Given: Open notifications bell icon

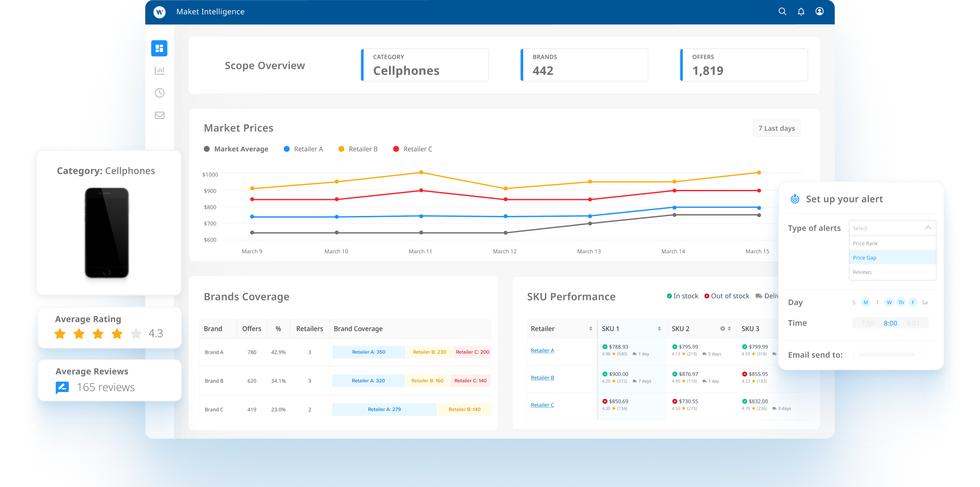Looking at the screenshot, I should [801, 12].
